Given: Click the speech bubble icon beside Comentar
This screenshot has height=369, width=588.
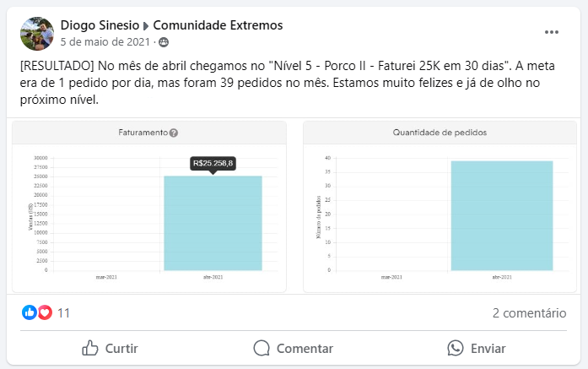Looking at the screenshot, I should point(262,348).
